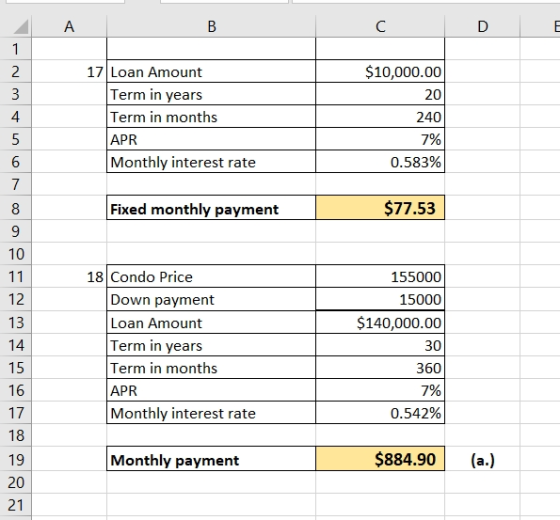
Task: Click the highlighted $77.53 cell
Action: 380,208
